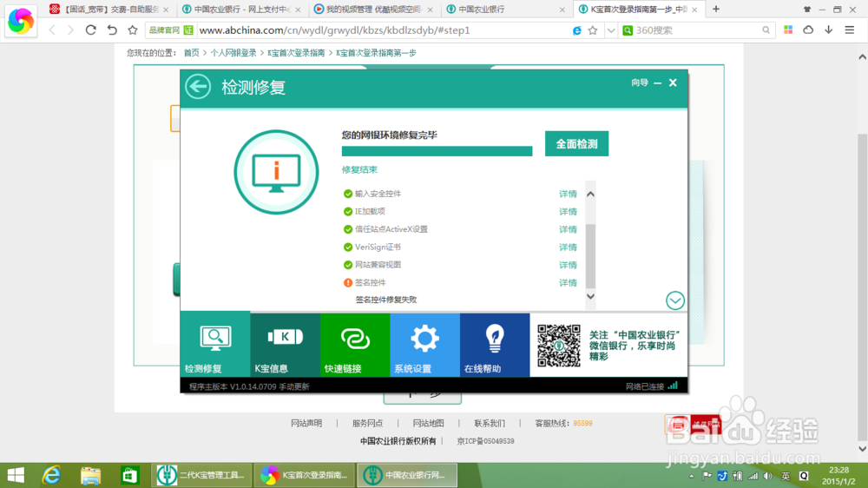
Task: Open the 网站声明 footer link
Action: [x=306, y=423]
